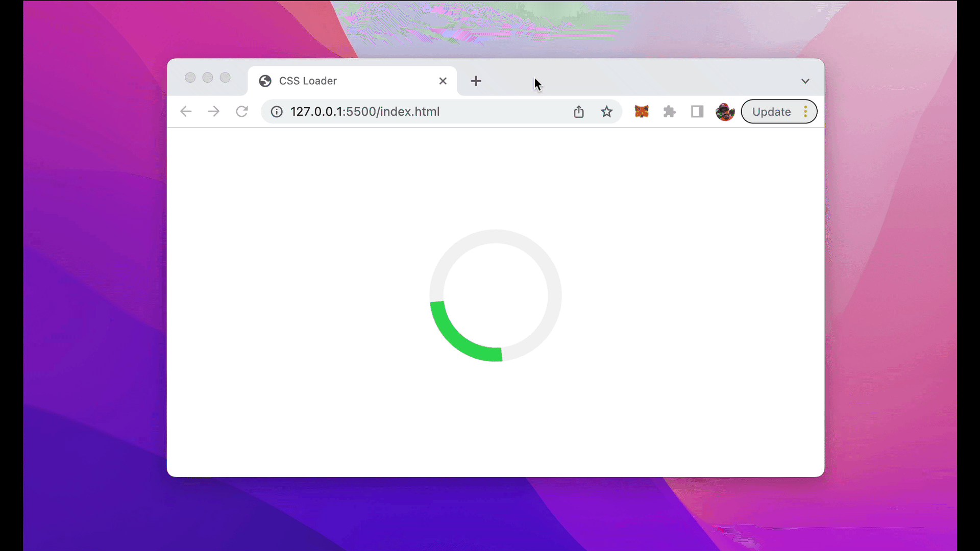
Task: Click the bookmark/favorites star icon
Action: [606, 111]
